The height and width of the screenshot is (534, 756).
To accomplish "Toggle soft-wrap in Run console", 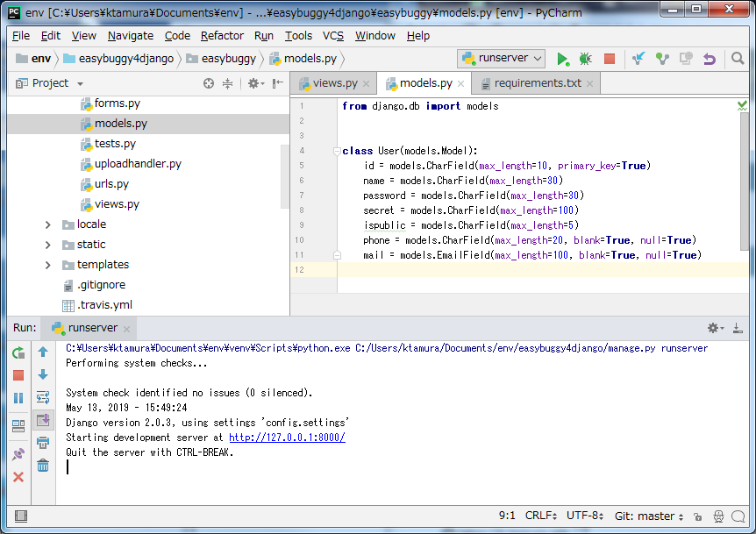I will coord(43,397).
